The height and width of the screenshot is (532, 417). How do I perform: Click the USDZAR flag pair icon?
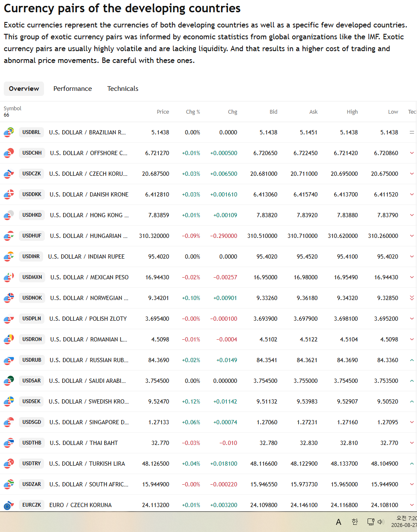[9, 484]
